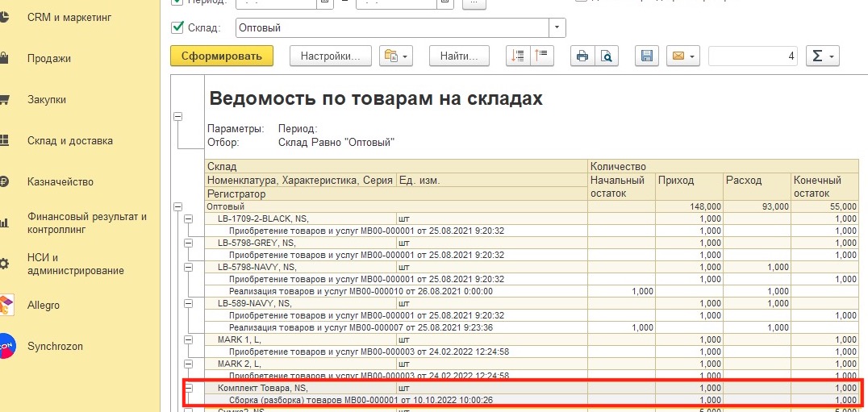Collapse the LB-589-NAVY group

[188, 303]
